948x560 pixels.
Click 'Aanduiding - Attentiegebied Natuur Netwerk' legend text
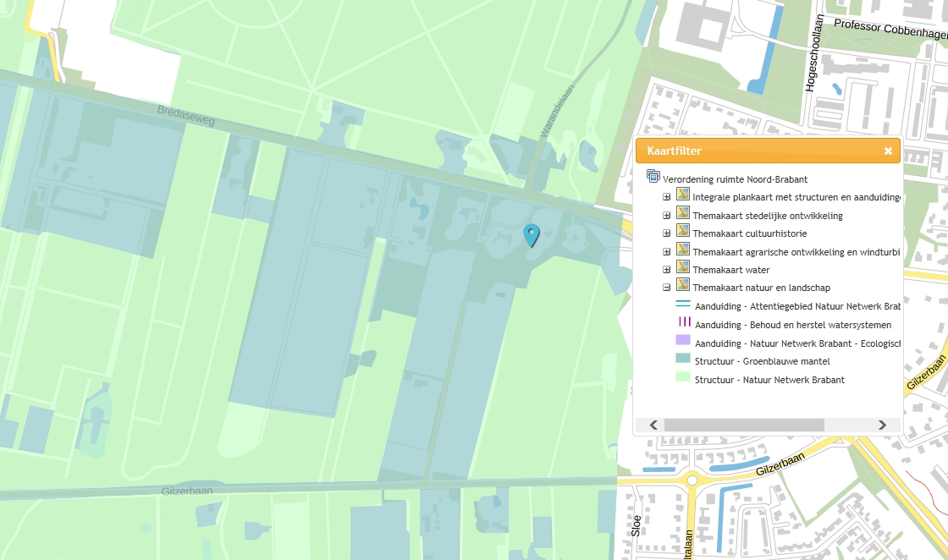pos(797,306)
